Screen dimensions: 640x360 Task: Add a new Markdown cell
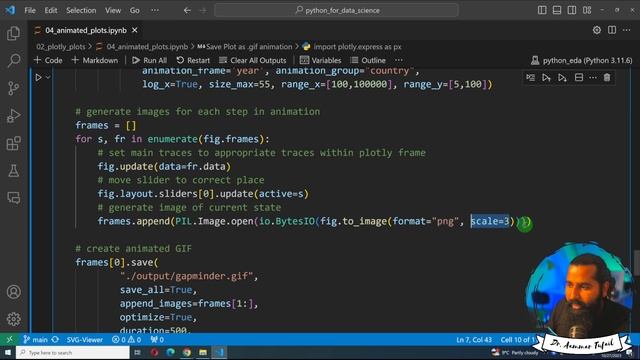click(x=95, y=60)
